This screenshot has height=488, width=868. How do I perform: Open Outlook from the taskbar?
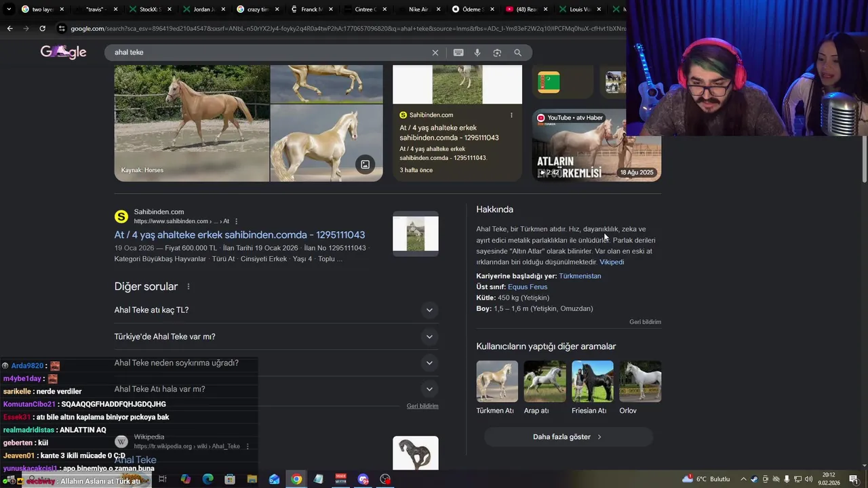[274, 479]
